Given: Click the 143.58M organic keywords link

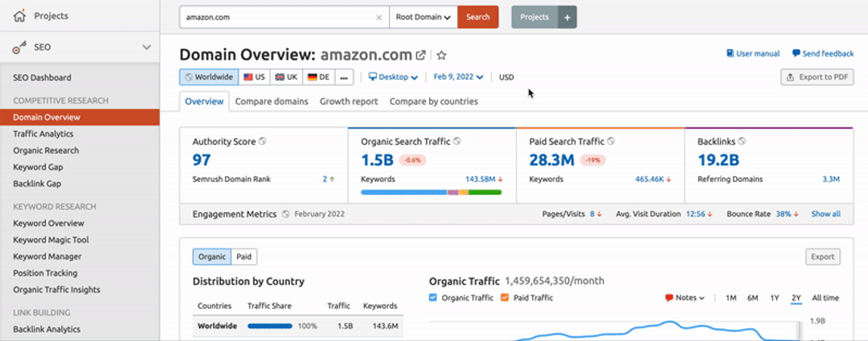Looking at the screenshot, I should (481, 179).
